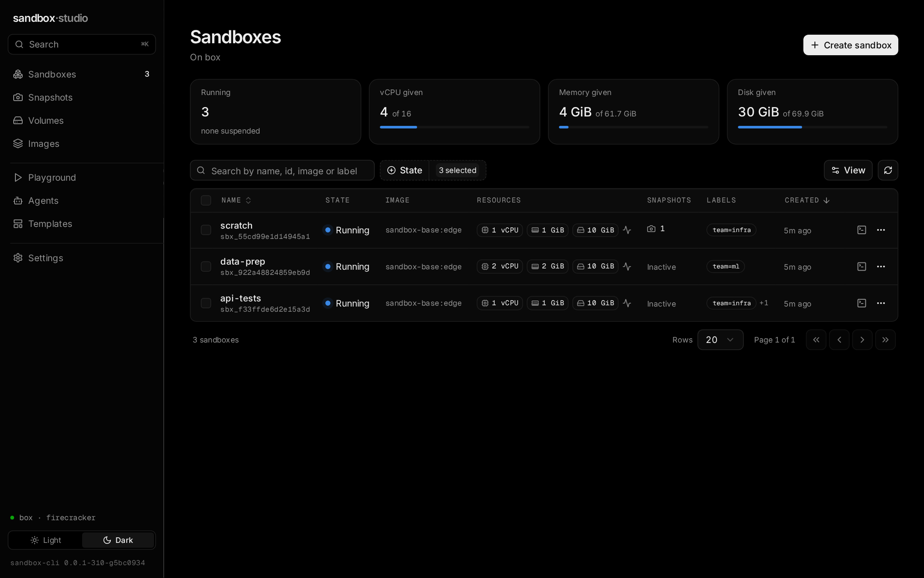Viewport: 924px width, 578px height.
Task: Click the 3 selected state filter badge
Action: tap(457, 170)
